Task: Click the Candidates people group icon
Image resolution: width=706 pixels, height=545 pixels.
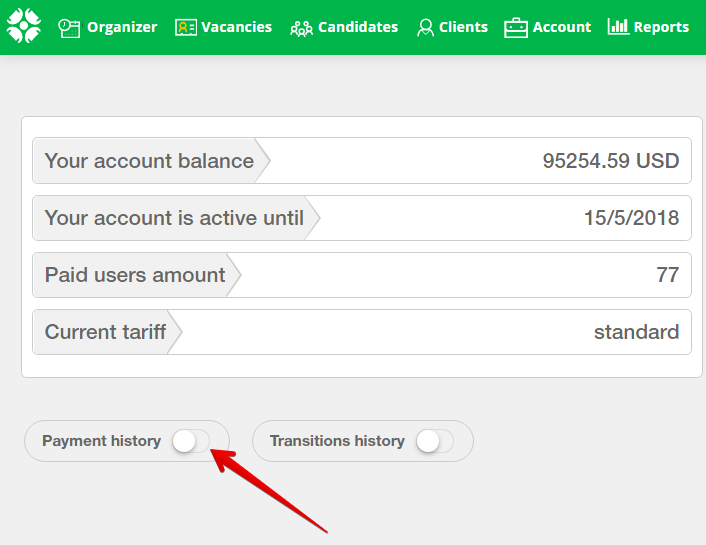Action: tap(301, 28)
